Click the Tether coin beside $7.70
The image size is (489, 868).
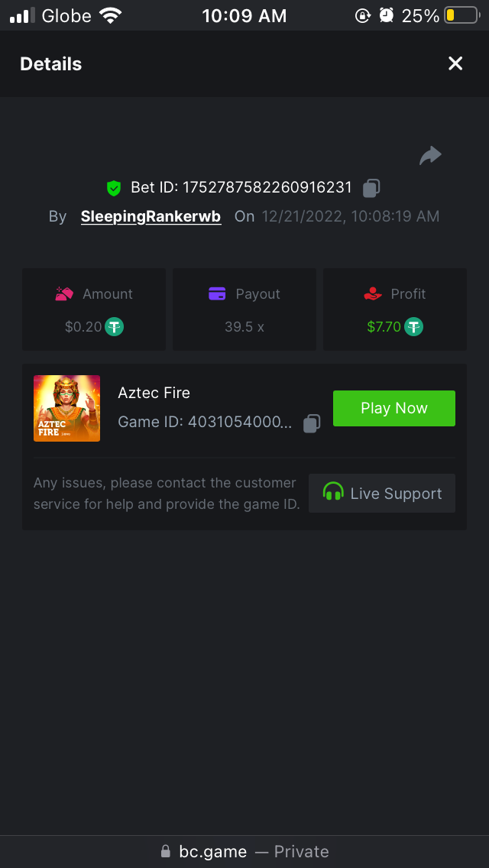coord(414,327)
